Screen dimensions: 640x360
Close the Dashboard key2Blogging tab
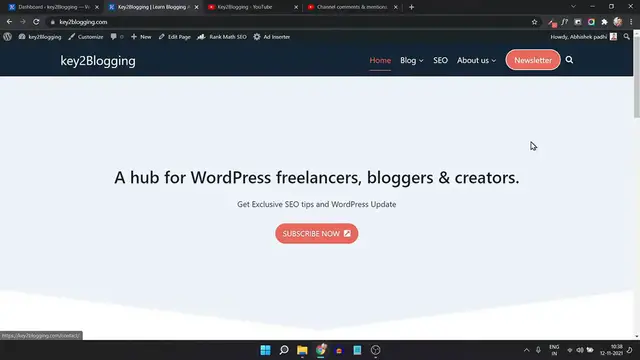tap(97, 7)
